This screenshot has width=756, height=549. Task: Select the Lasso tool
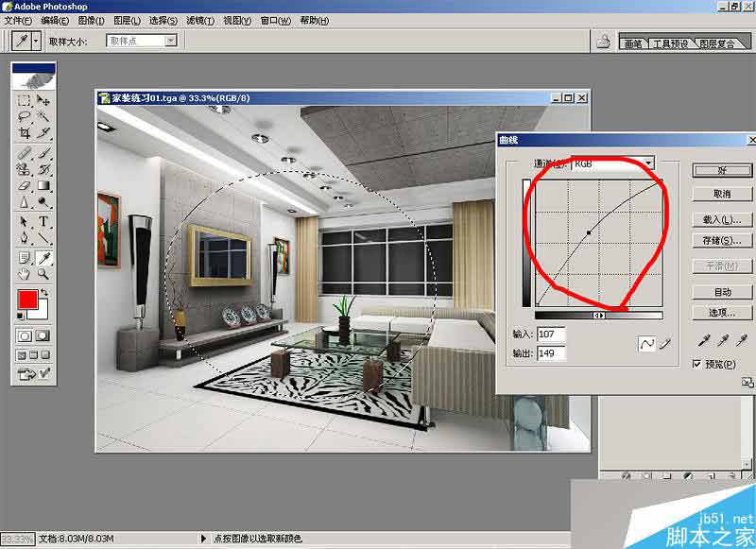25,116
